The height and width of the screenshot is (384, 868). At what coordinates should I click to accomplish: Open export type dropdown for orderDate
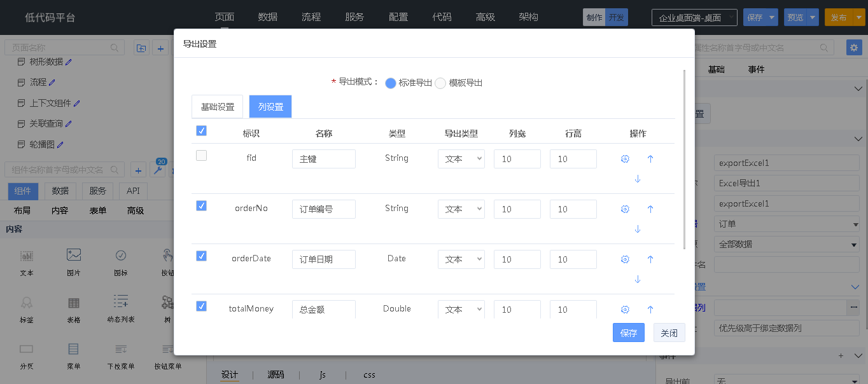461,259
